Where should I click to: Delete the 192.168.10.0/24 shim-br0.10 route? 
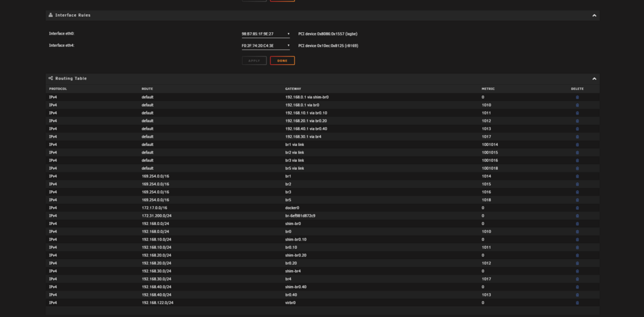click(577, 239)
